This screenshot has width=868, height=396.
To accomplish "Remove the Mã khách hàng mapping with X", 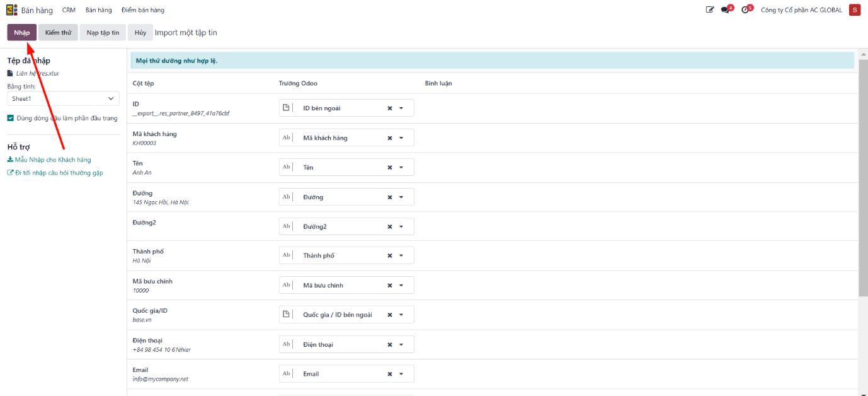I will tap(390, 138).
